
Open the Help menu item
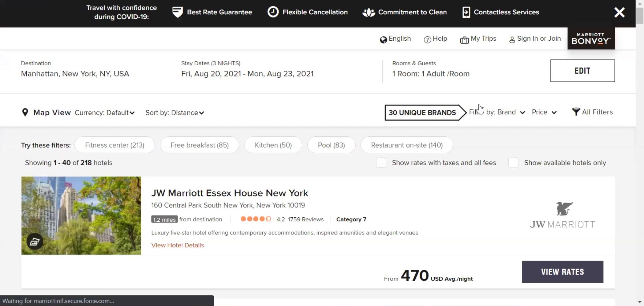435,39
